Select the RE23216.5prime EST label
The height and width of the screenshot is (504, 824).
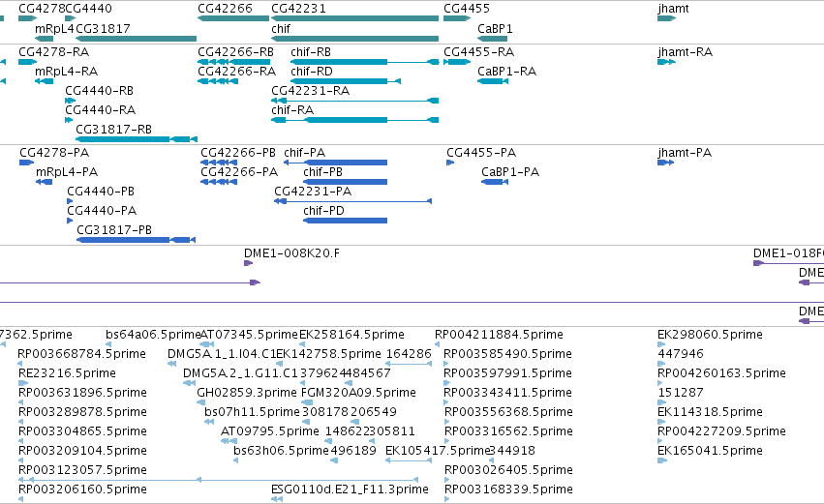tap(67, 373)
